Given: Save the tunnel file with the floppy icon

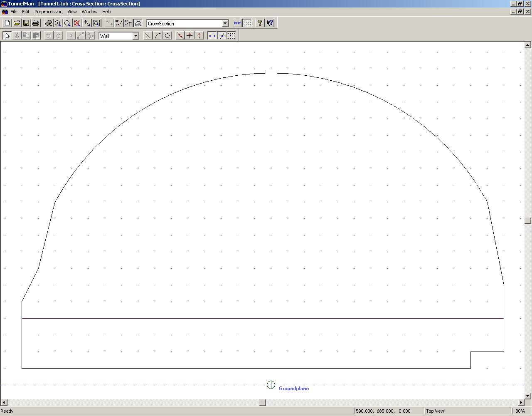Looking at the screenshot, I should click(26, 23).
